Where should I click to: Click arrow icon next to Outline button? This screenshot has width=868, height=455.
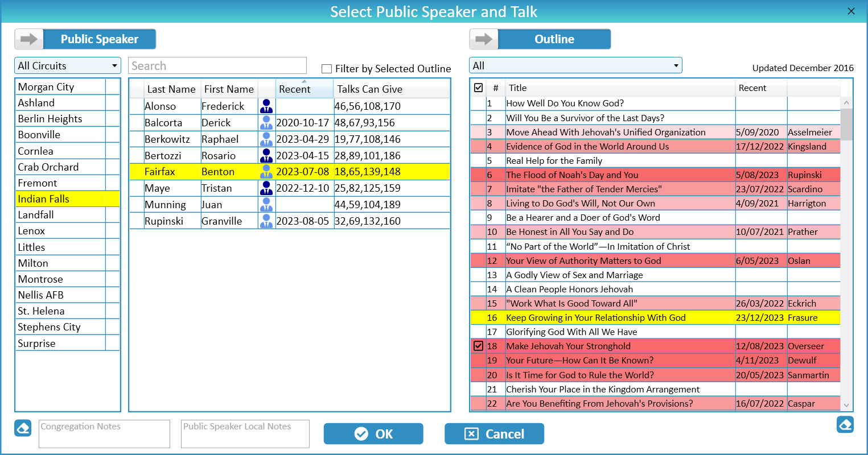click(x=484, y=39)
